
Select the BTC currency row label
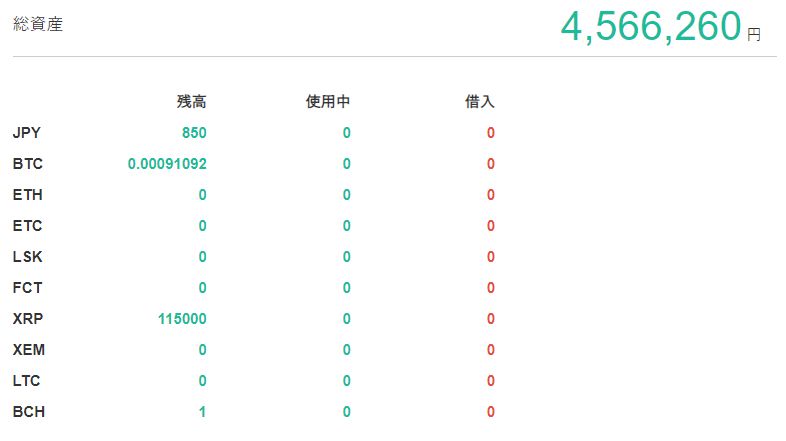pos(28,164)
